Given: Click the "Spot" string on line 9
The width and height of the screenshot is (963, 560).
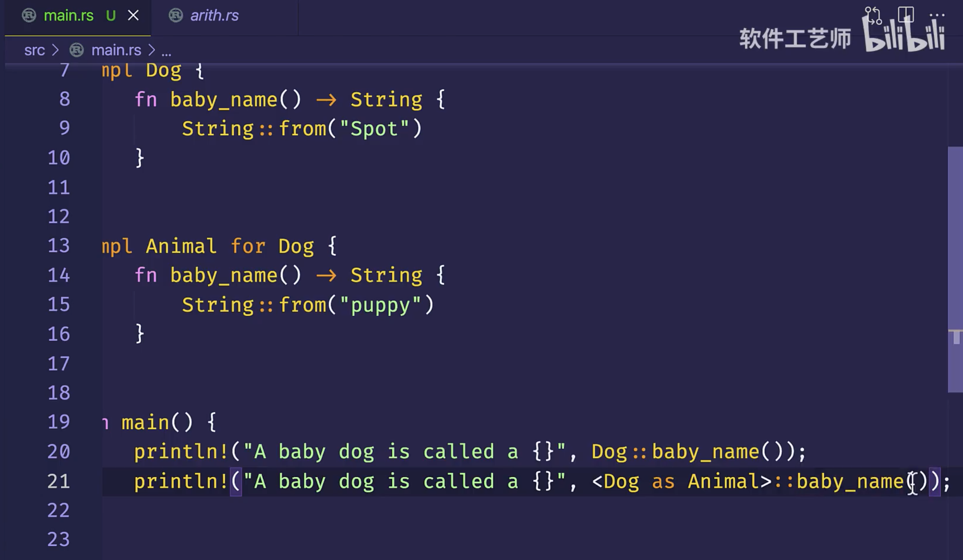Looking at the screenshot, I should [x=374, y=129].
